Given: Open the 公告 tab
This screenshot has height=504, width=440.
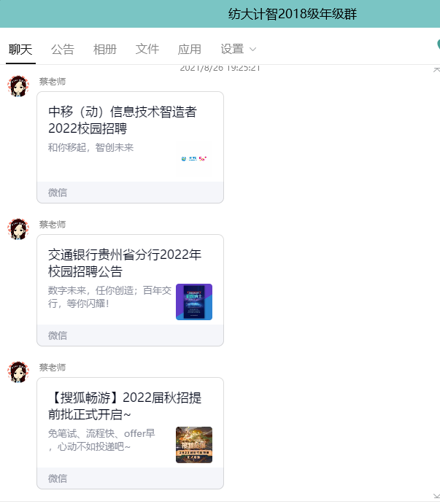Looking at the screenshot, I should 63,50.
